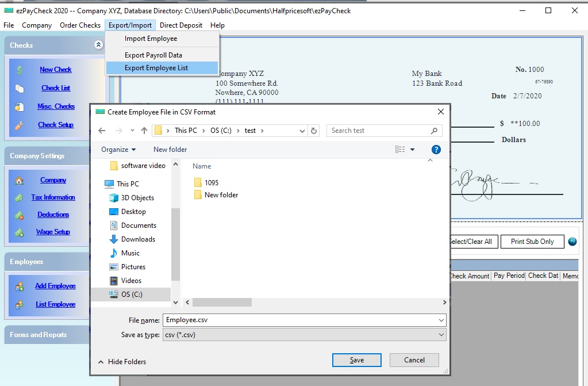Open the view options dropdown
This screenshot has height=386, width=588.
click(x=412, y=150)
